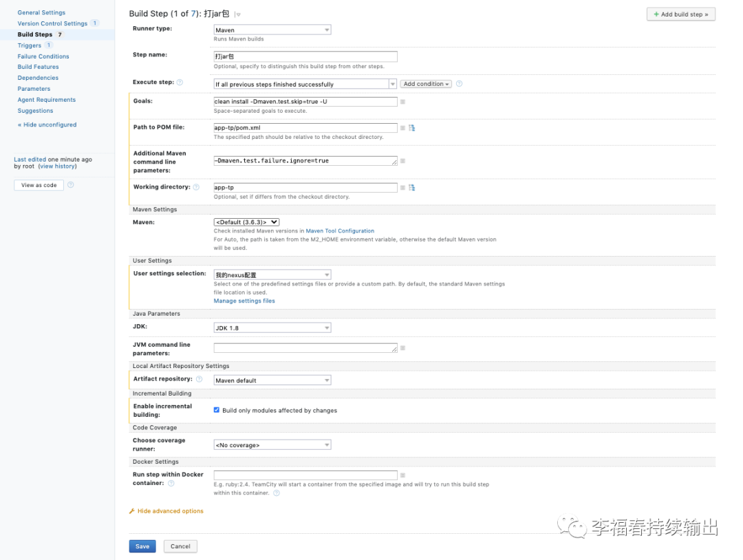This screenshot has height=560, width=743.
Task: Toggle Build only modules affected by changes
Action: point(217,410)
